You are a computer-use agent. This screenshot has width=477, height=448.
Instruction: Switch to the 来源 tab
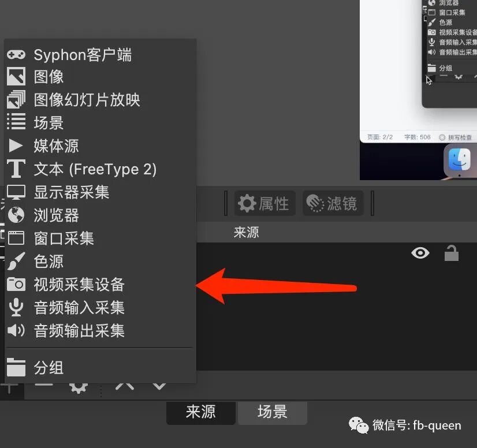200,413
